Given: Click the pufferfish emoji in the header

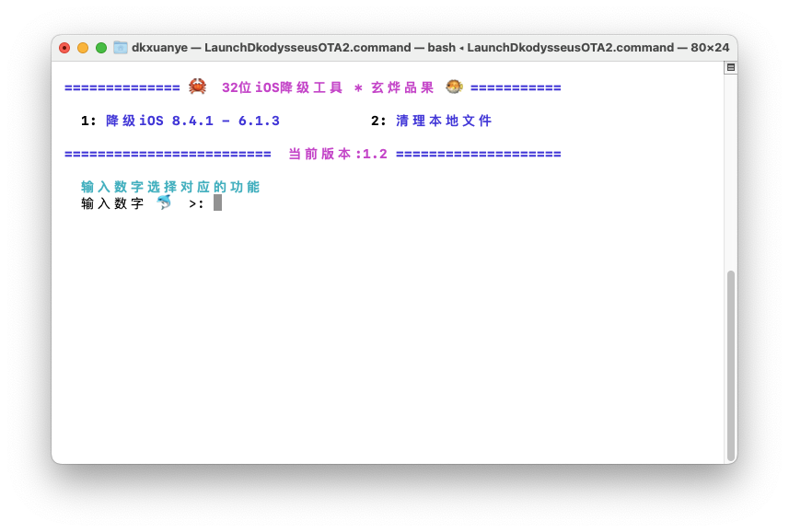Looking at the screenshot, I should [x=453, y=87].
